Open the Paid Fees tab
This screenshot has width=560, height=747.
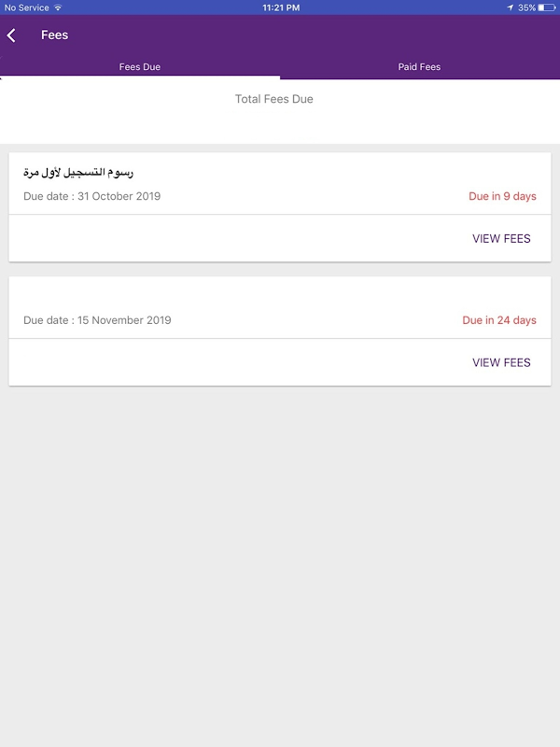[419, 67]
